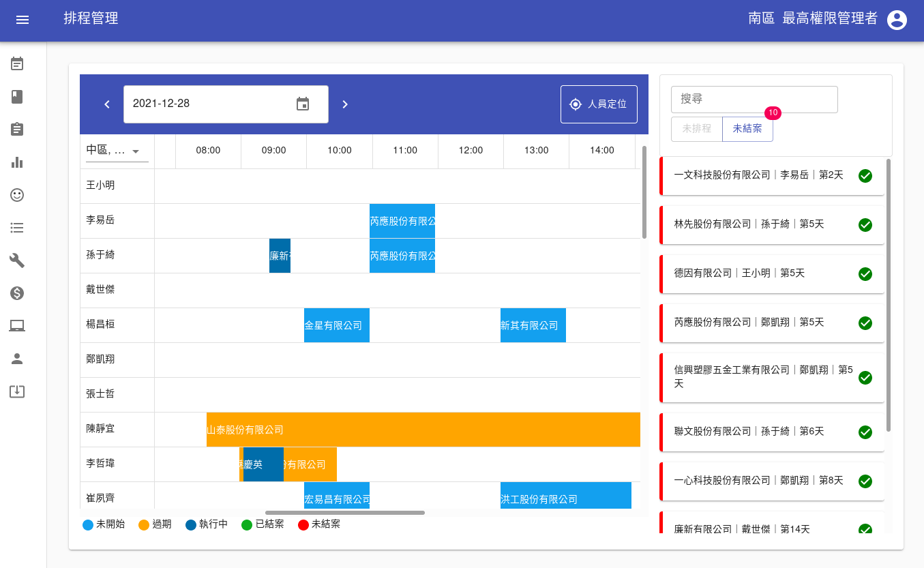Click the 搜尋 search input field

[x=754, y=100]
